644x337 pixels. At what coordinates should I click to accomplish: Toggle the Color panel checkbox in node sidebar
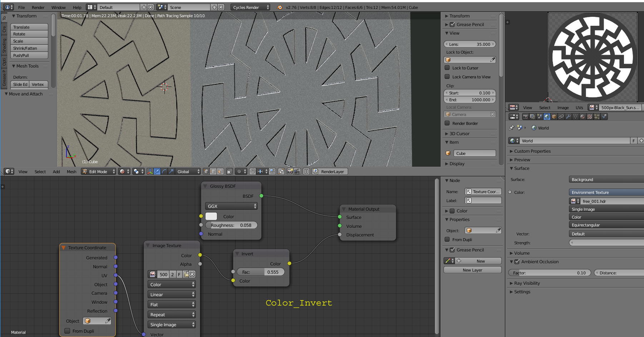(452, 211)
